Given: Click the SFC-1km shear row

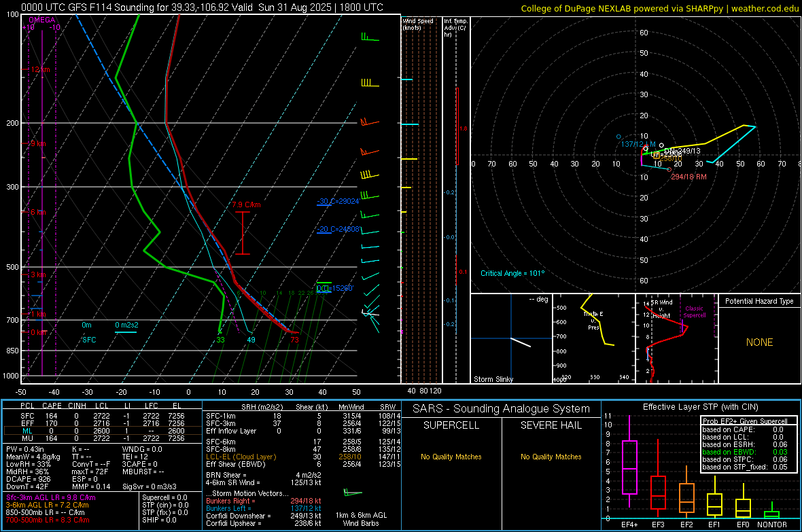Looking at the screenshot, I should (303, 416).
